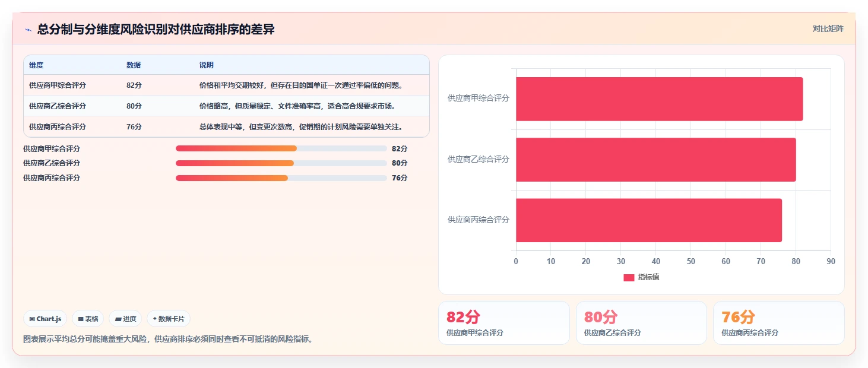The image size is (868, 368).
Task: Click the progress bar for 供应商甲综合评分
Action: (281, 148)
